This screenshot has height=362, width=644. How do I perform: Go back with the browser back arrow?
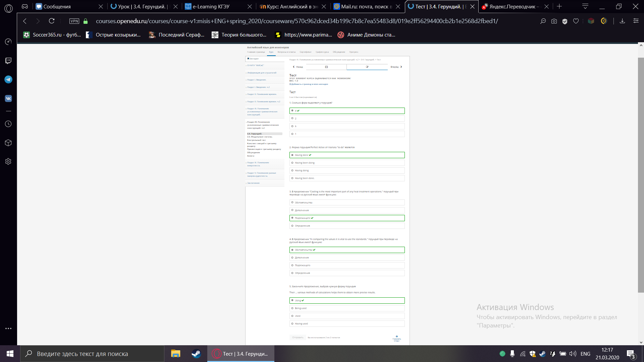click(x=25, y=21)
